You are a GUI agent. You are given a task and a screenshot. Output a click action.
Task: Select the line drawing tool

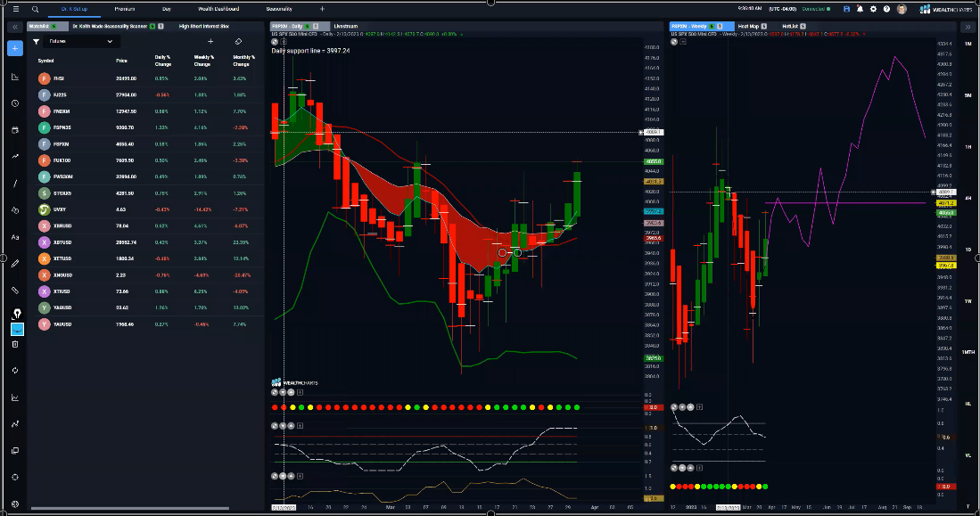pyautogui.click(x=15, y=183)
